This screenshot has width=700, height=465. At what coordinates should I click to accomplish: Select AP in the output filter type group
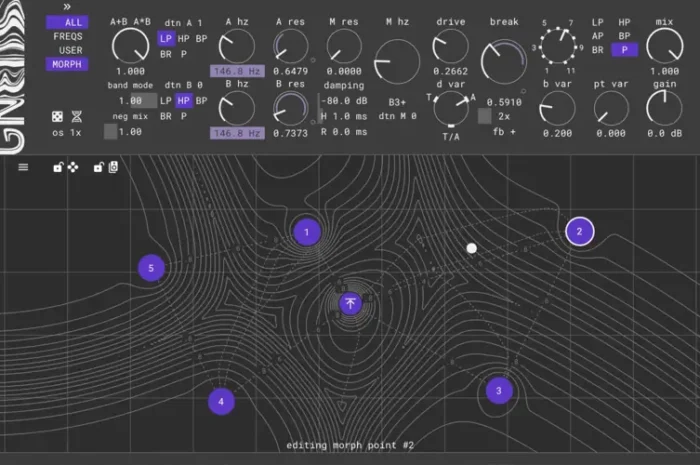click(597, 36)
